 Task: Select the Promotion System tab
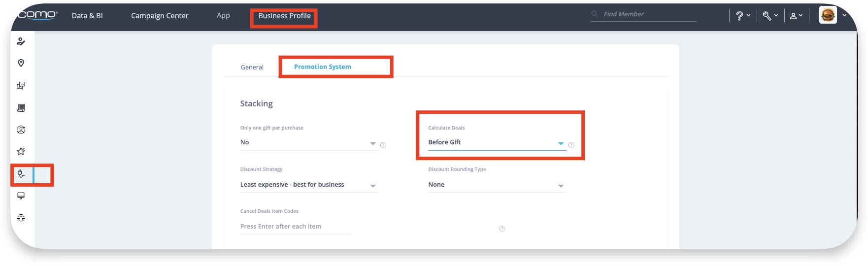pos(322,67)
